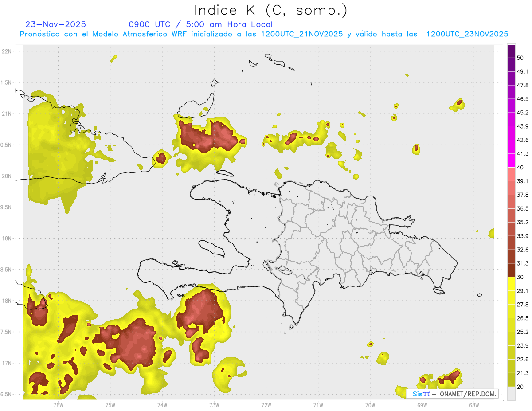Select the date text "23-Nov-2025"

56,24
